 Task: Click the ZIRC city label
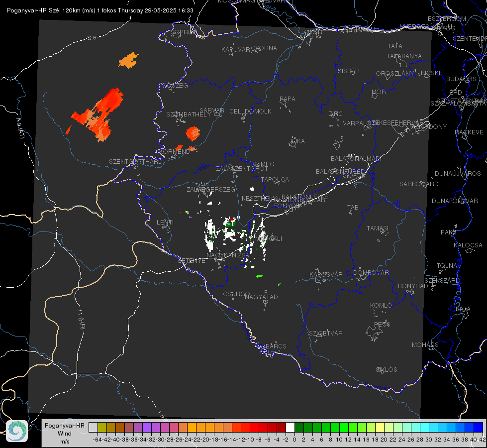coord(336,114)
